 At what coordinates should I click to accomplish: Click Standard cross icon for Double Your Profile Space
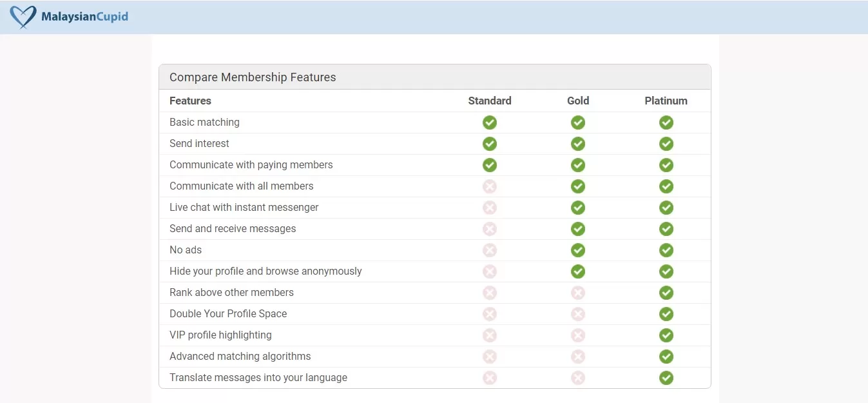pyautogui.click(x=490, y=314)
